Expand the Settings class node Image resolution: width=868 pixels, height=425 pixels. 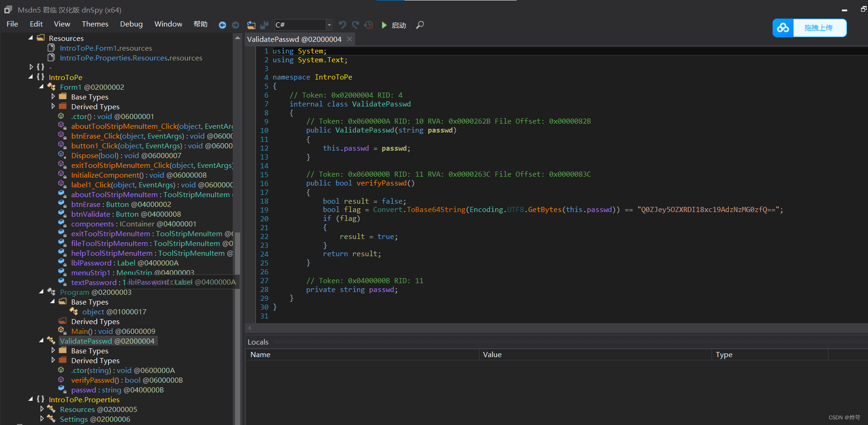[42, 419]
